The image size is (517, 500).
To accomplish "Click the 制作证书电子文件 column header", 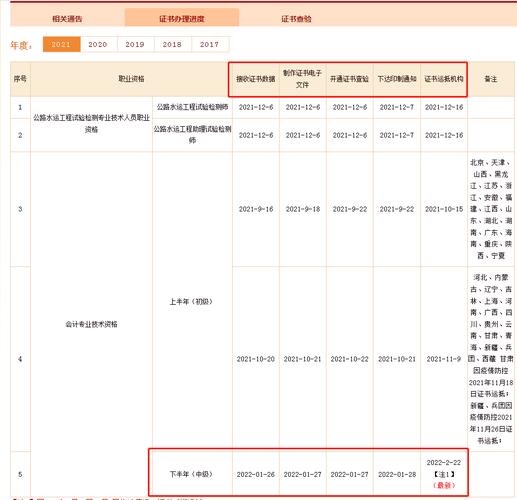I will [302, 79].
